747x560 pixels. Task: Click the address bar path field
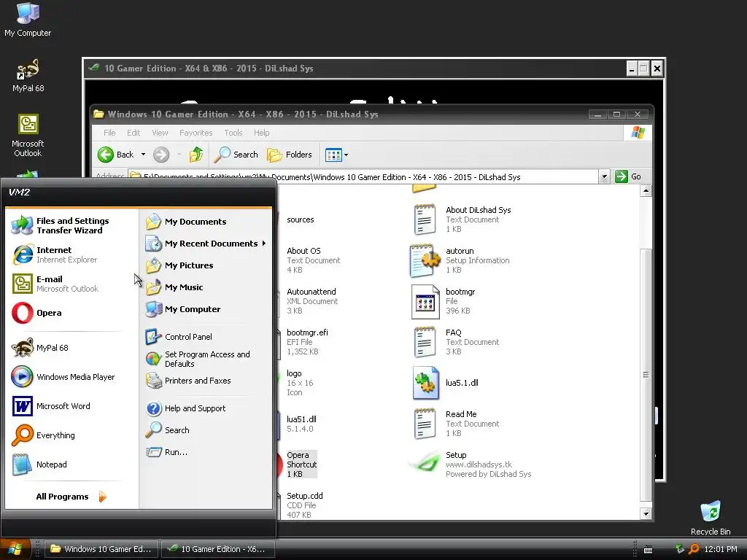pyautogui.click(x=363, y=176)
